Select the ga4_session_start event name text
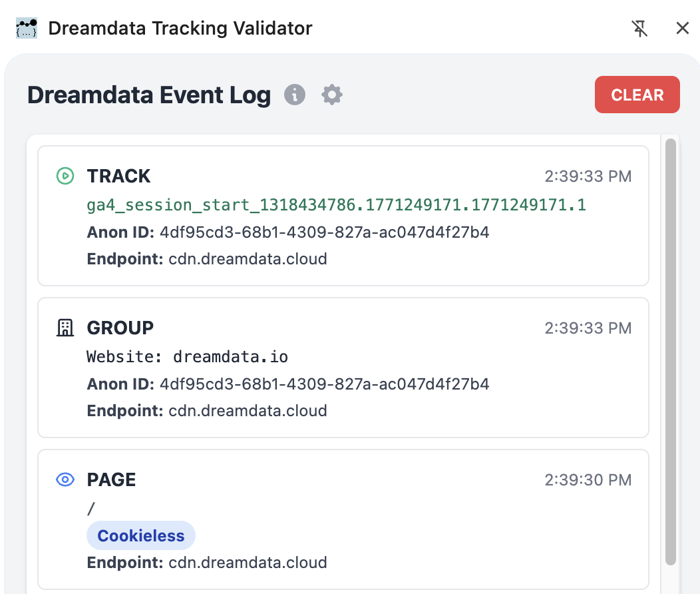700x594 pixels. pyautogui.click(x=336, y=204)
